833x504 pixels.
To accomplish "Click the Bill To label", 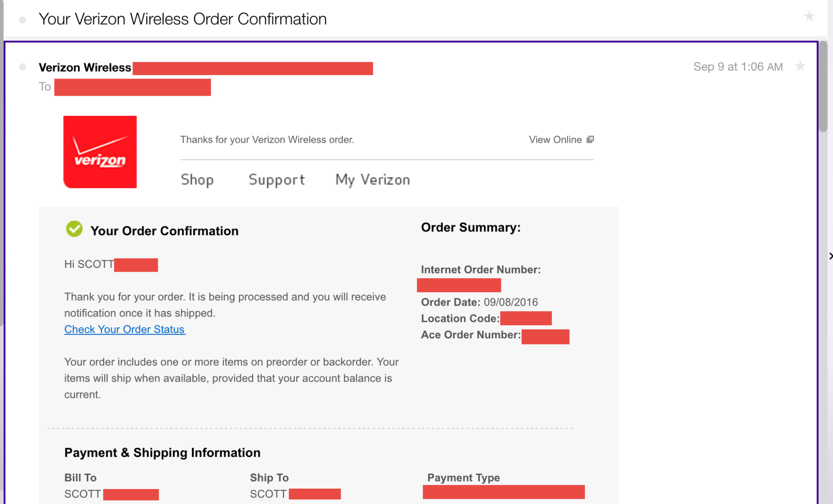I will click(x=80, y=477).
